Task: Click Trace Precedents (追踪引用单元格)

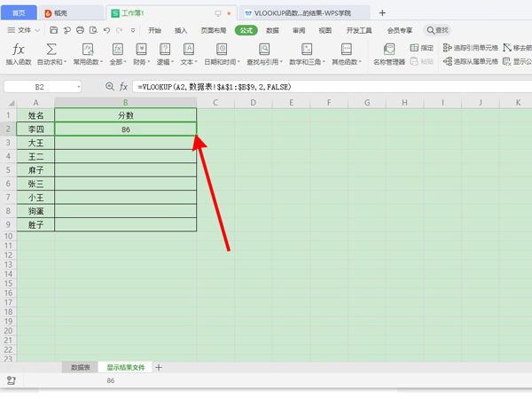Action: pos(470,48)
